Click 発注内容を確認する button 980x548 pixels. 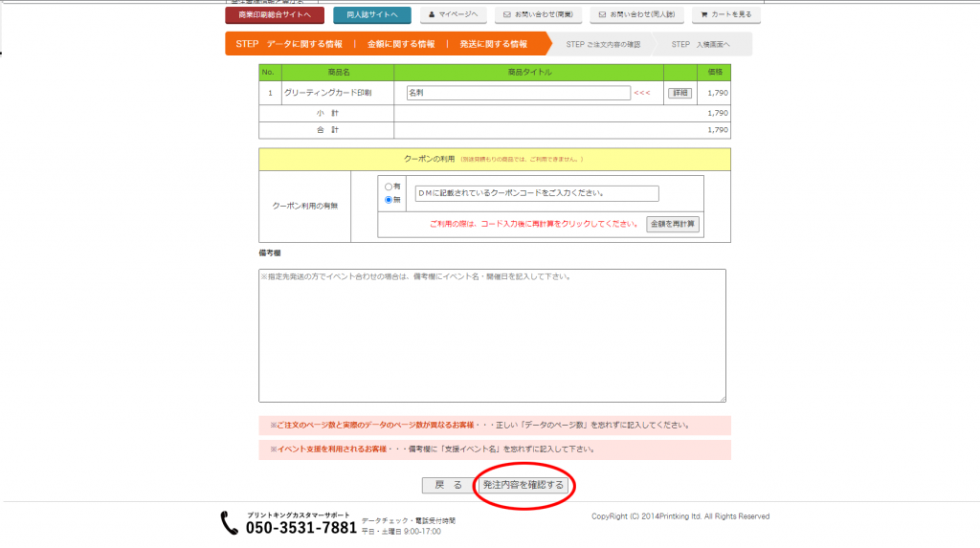coord(523,486)
